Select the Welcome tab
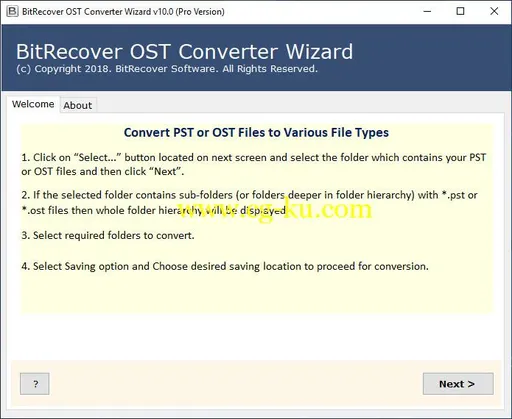The image size is (512, 419). click(33, 104)
